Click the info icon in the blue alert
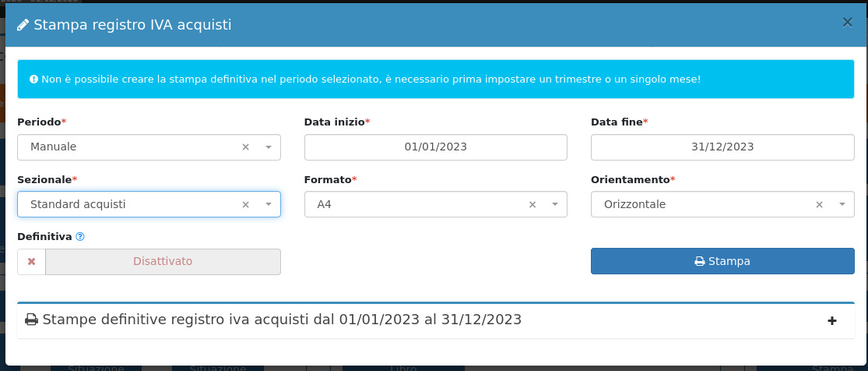The width and height of the screenshot is (868, 371). (x=33, y=79)
